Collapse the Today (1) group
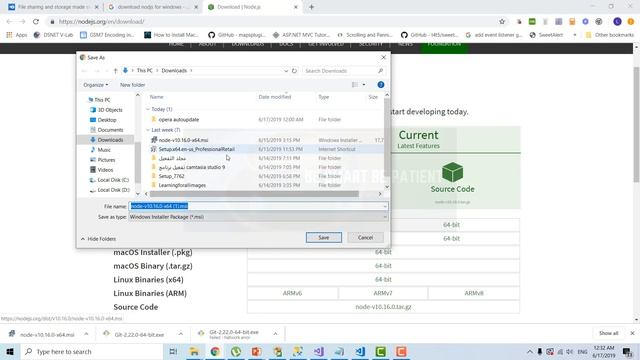This screenshot has height=360, width=640. [148, 109]
